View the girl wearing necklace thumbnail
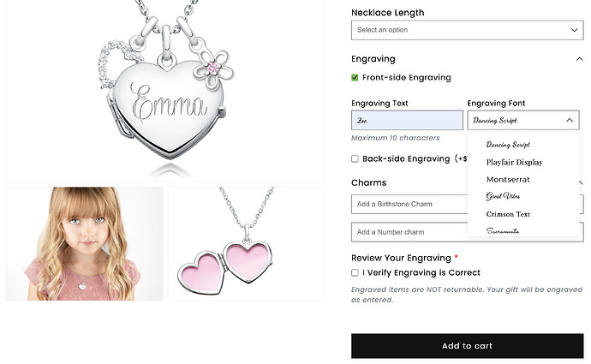Image resolution: width=591 pixels, height=364 pixels. click(84, 244)
